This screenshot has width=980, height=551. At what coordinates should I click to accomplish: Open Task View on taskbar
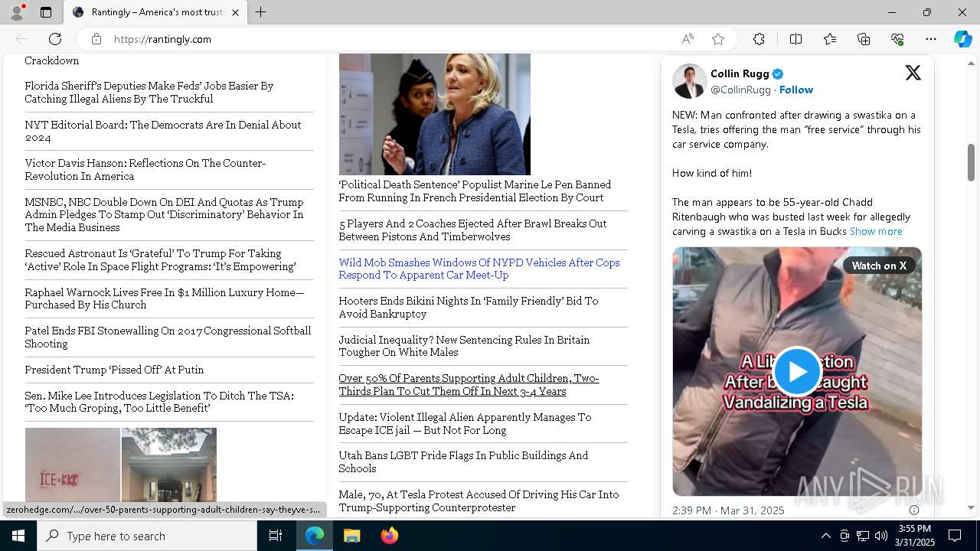click(276, 536)
